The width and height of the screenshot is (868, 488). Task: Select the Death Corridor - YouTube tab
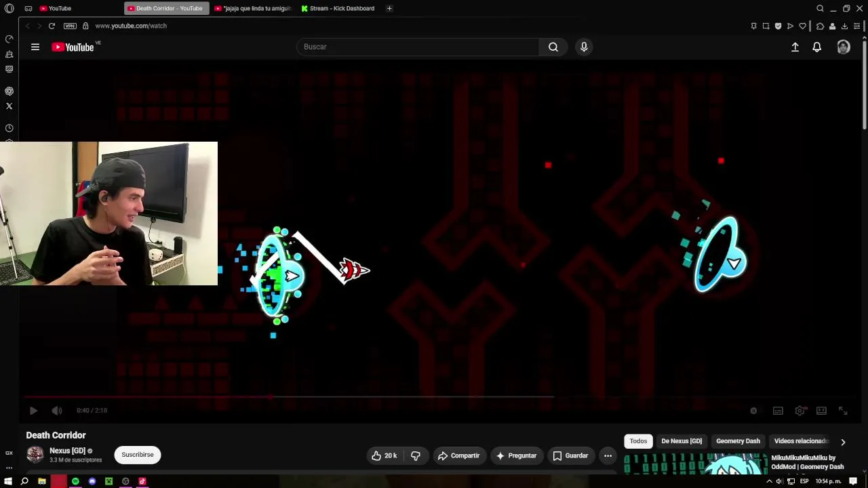click(167, 8)
